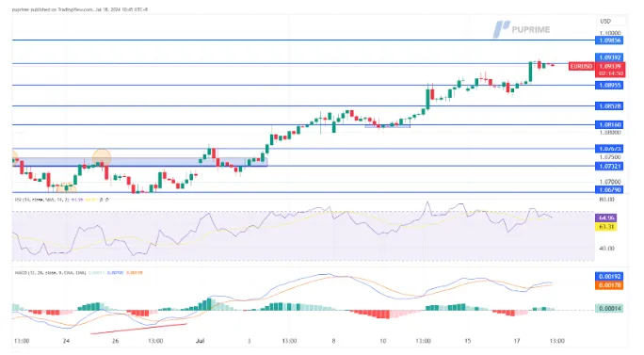Select the 1.08955 price level label

pos(609,85)
